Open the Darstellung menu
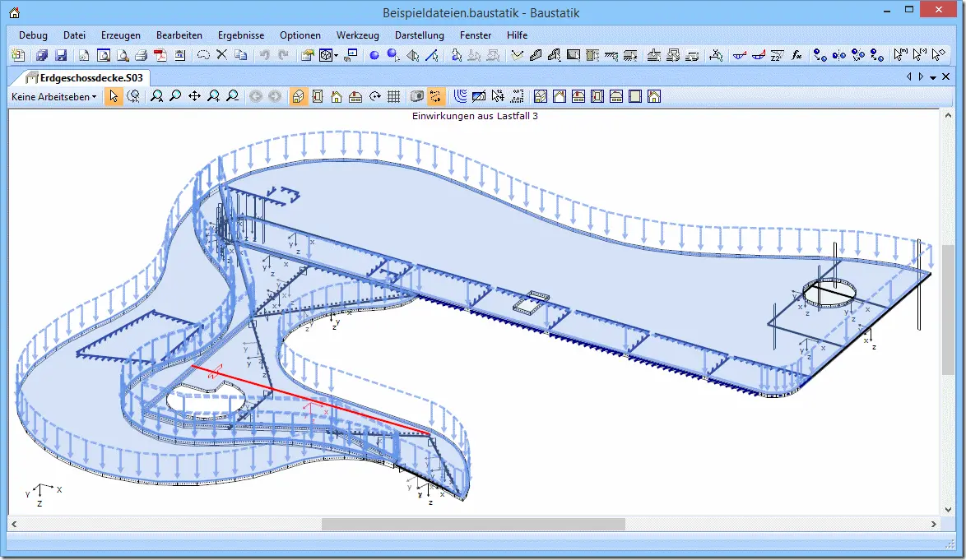Viewport: 966px width, 560px height. (420, 35)
